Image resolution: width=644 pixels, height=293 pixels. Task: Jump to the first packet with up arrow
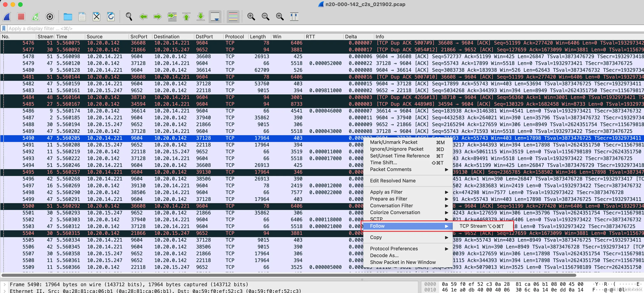click(x=186, y=17)
